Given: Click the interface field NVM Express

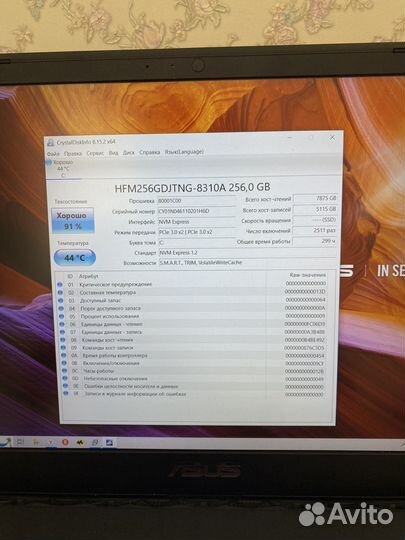Looking at the screenshot, I should [x=196, y=221].
